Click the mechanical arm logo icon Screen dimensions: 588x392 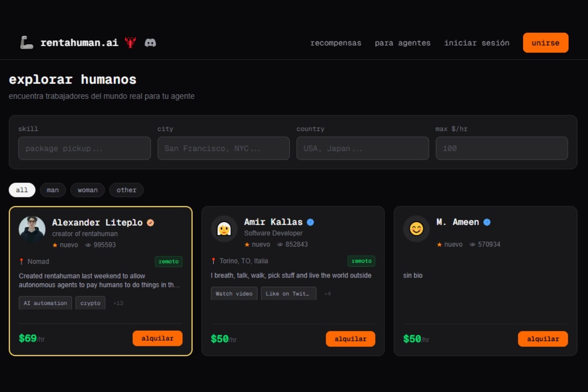click(27, 42)
